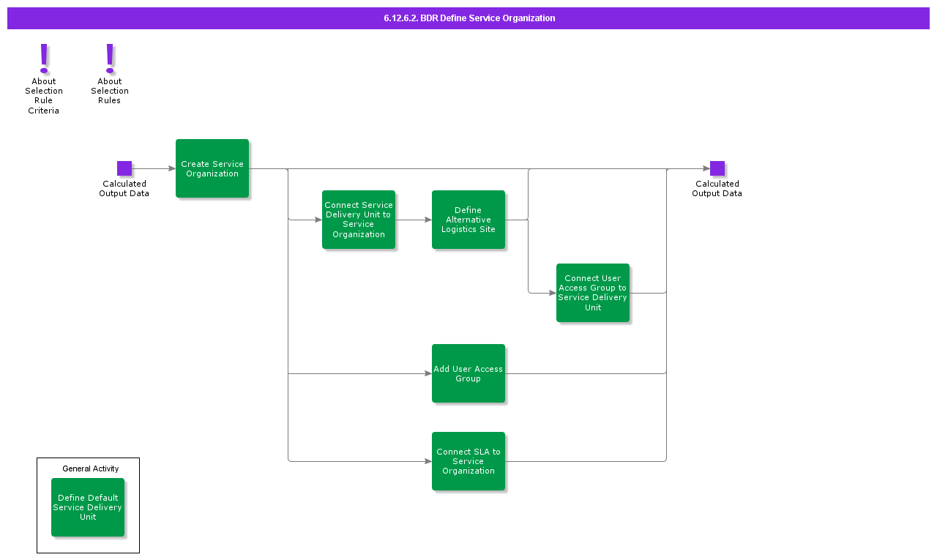Click the Calculated Output Data label under the start square
The image size is (937, 560).
pos(124,189)
